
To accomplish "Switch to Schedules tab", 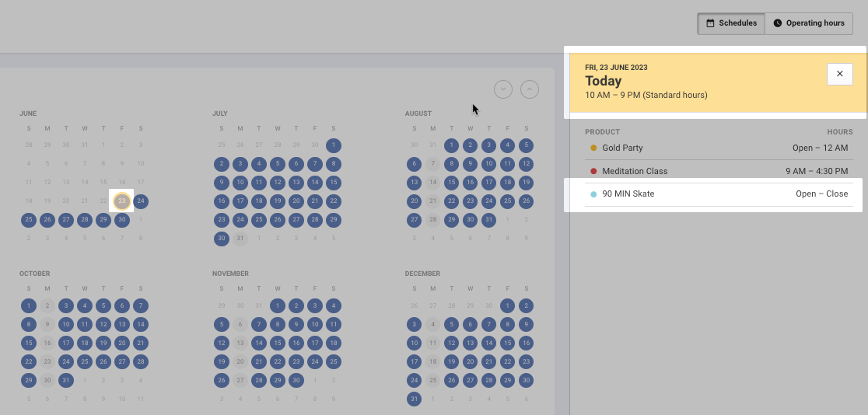I will (730, 23).
